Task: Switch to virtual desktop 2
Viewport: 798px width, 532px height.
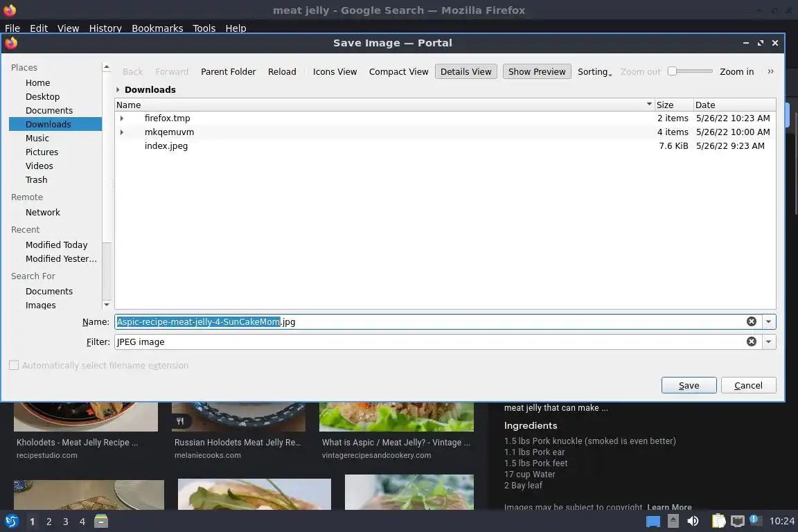Action: [49, 522]
